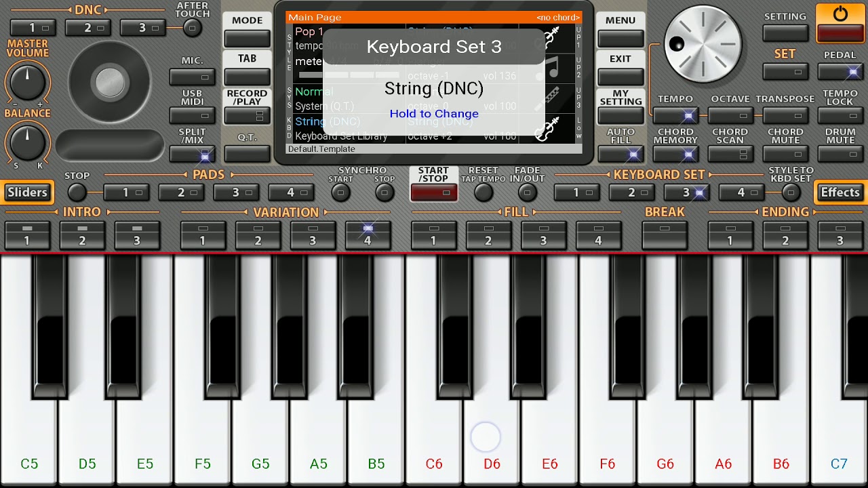The image size is (868, 488).
Task: Click the Fade In/Out button
Action: 527,192
